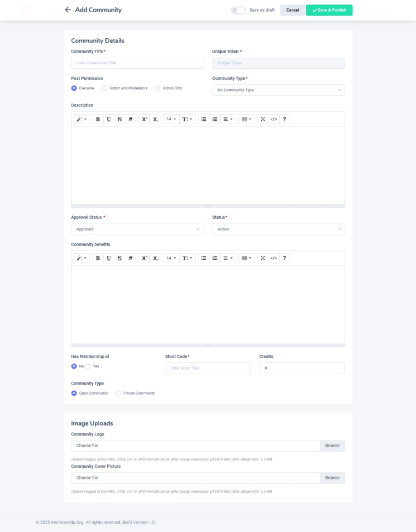Insert ordered list in Community benefits editor

tap(215, 258)
